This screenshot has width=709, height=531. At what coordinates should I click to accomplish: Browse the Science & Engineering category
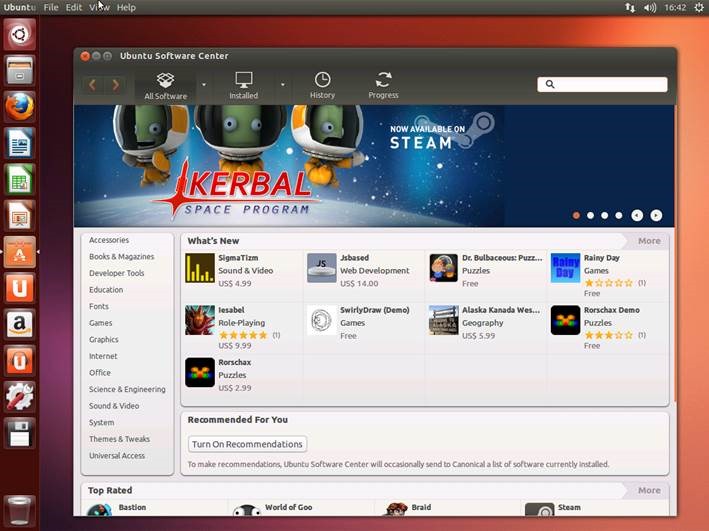[127, 389]
